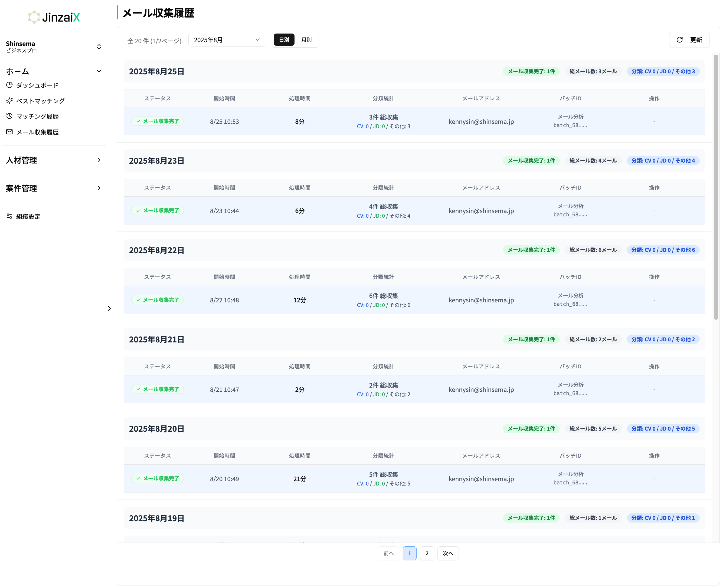
Task: Go to page 2
Action: pyautogui.click(x=427, y=553)
